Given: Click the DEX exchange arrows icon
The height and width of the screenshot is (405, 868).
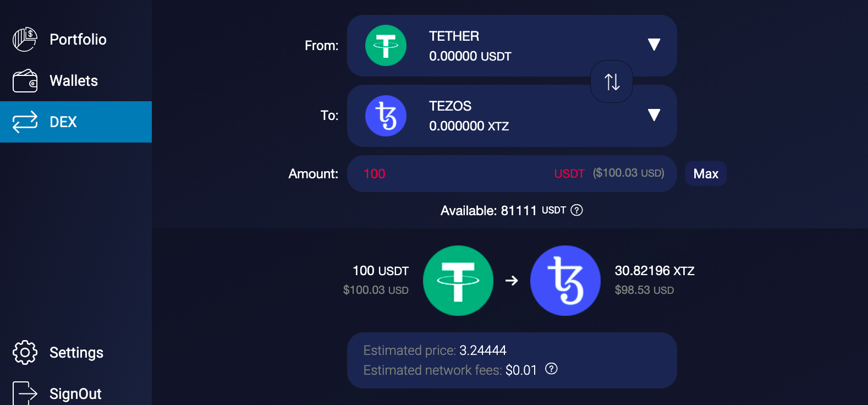Looking at the screenshot, I should click(25, 122).
